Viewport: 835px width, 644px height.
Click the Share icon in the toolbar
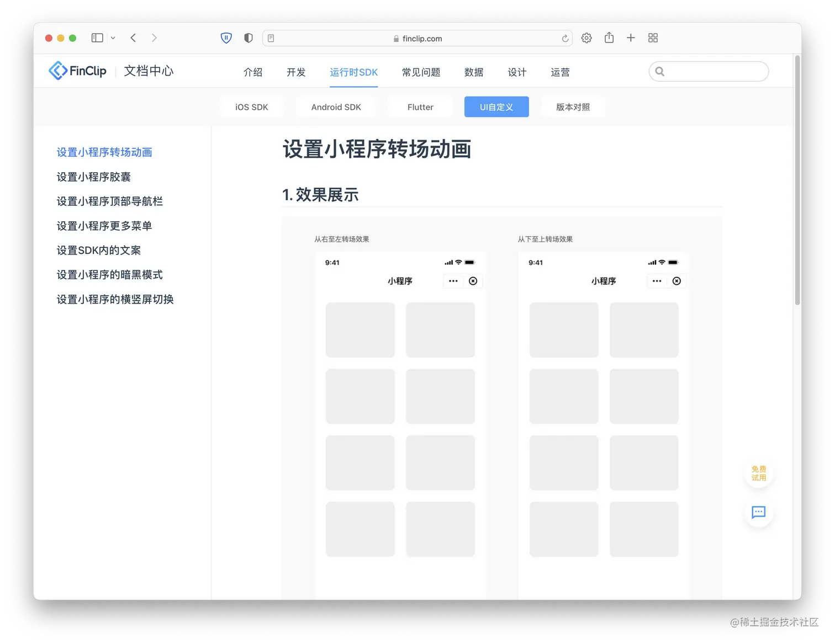(609, 38)
